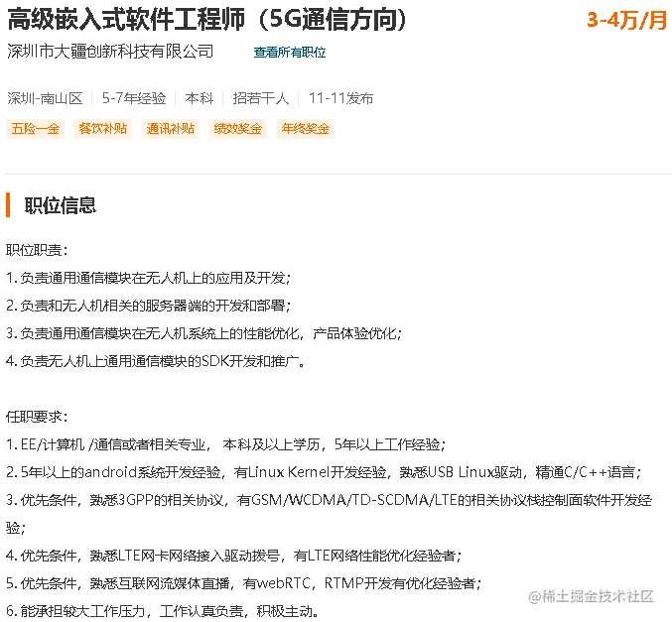Click requirement 2 about android系统开发经验

[324, 472]
